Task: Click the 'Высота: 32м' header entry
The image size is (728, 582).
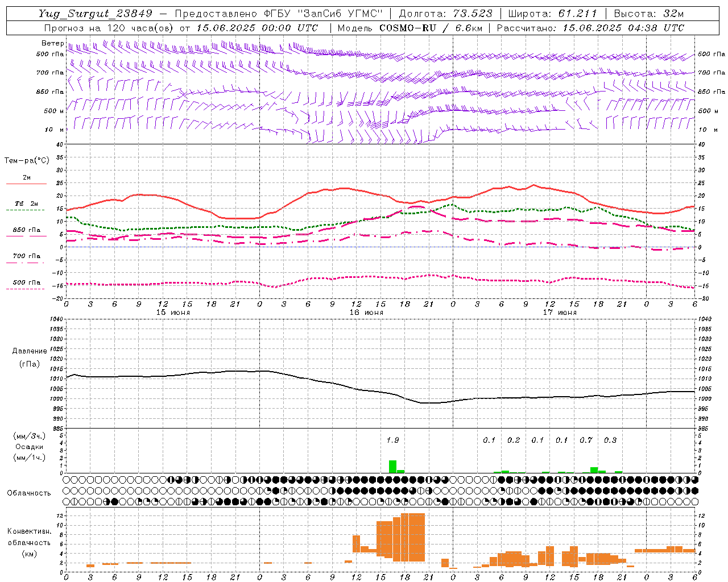Action: [648, 14]
